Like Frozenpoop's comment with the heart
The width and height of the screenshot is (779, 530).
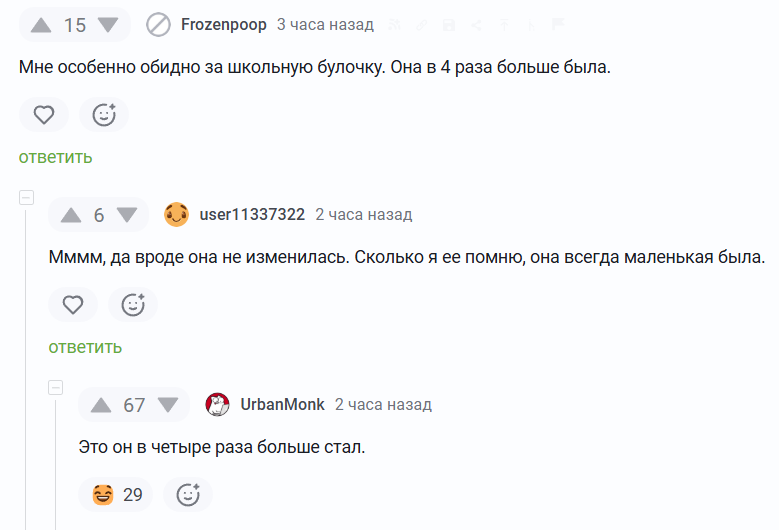(x=44, y=115)
